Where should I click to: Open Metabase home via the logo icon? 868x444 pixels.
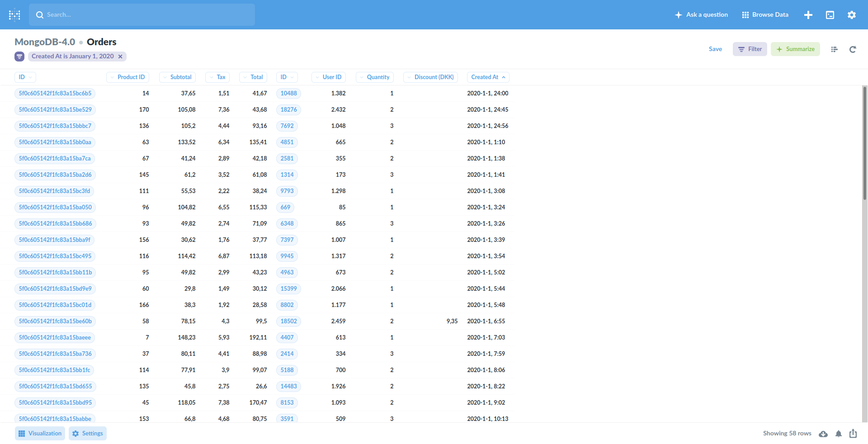[14, 14]
